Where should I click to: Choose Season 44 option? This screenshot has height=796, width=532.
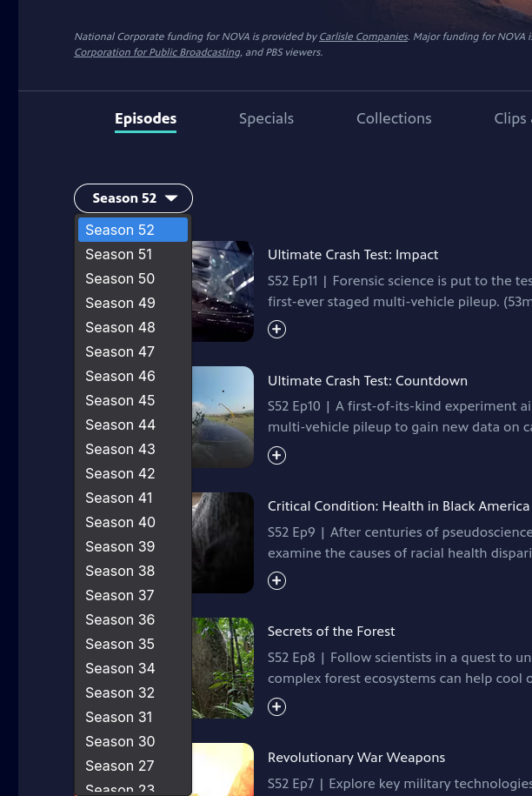[x=133, y=425]
